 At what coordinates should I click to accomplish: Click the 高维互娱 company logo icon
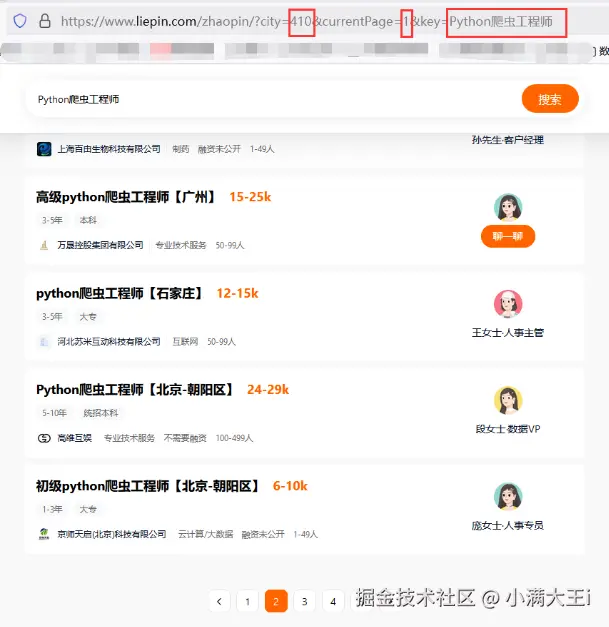44,438
